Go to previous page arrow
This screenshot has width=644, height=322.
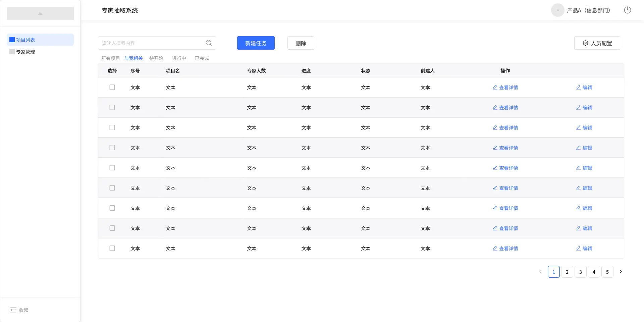pos(540,272)
